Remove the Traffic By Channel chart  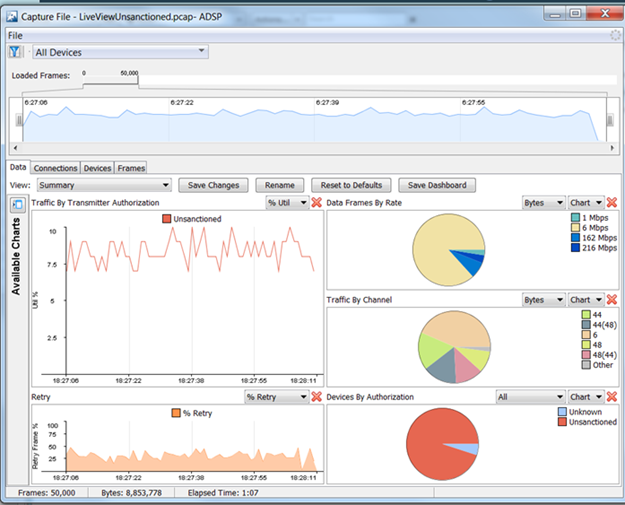(x=612, y=300)
